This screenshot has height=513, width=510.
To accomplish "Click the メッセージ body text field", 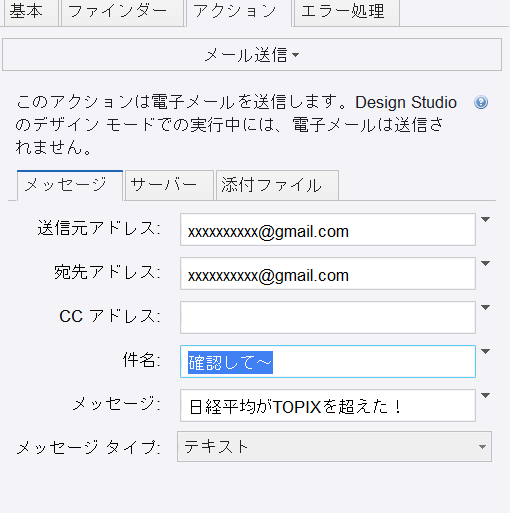I will pyautogui.click(x=328, y=406).
